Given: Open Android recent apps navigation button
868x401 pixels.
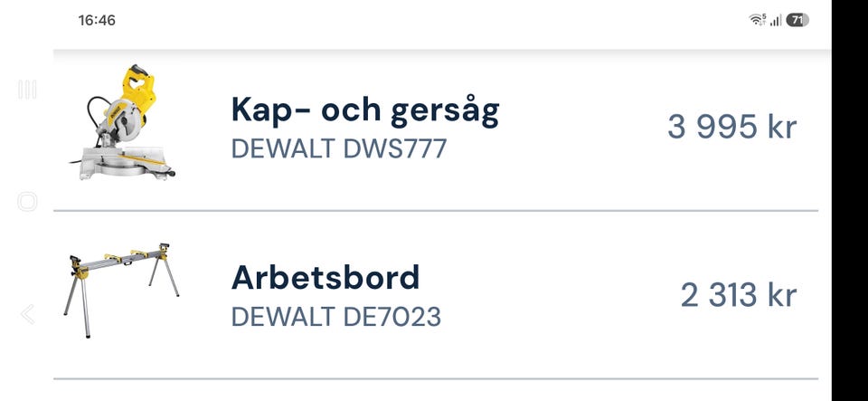Looking at the screenshot, I should [27, 90].
